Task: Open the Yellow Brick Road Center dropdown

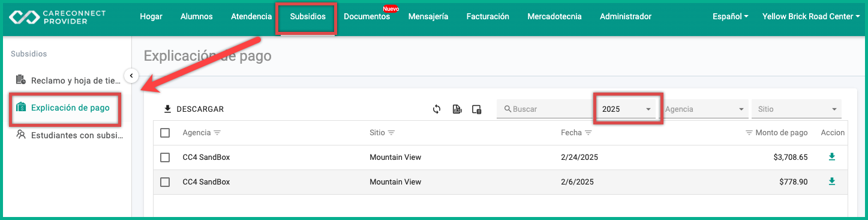Action: click(811, 17)
